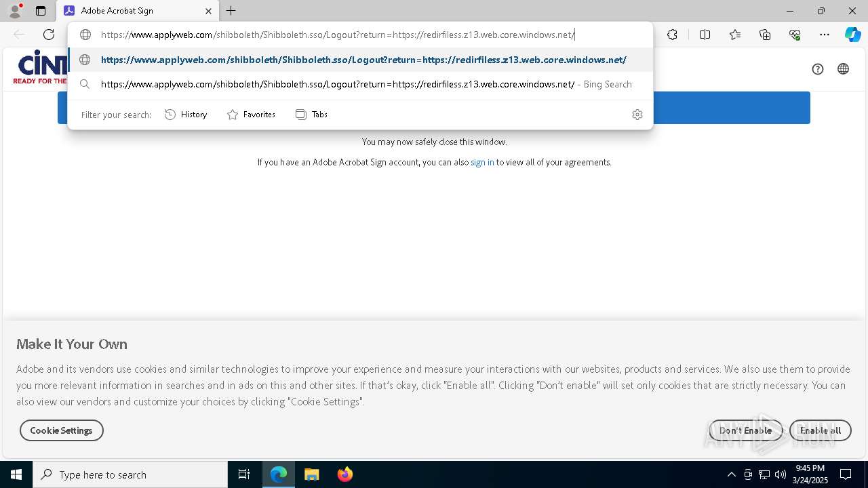The height and width of the screenshot is (488, 868).
Task: Close the Adobe Acrobat Sign tab
Action: click(x=208, y=11)
